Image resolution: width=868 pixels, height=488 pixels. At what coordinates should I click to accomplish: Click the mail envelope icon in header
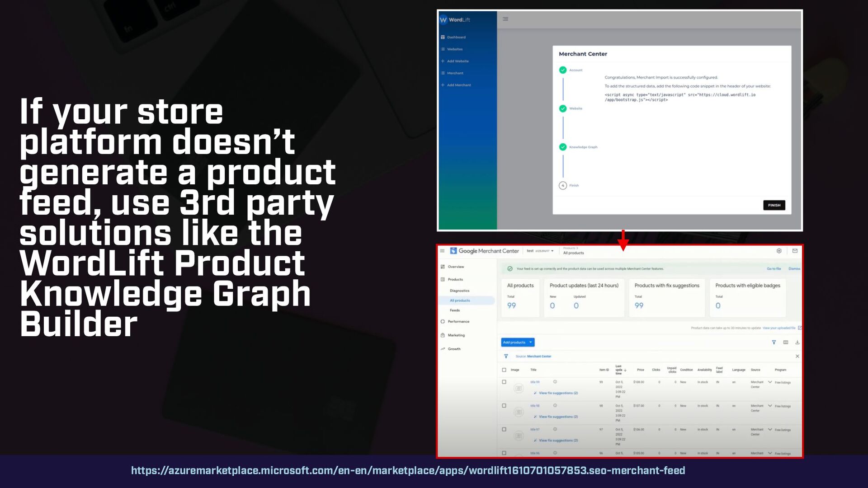(x=795, y=251)
